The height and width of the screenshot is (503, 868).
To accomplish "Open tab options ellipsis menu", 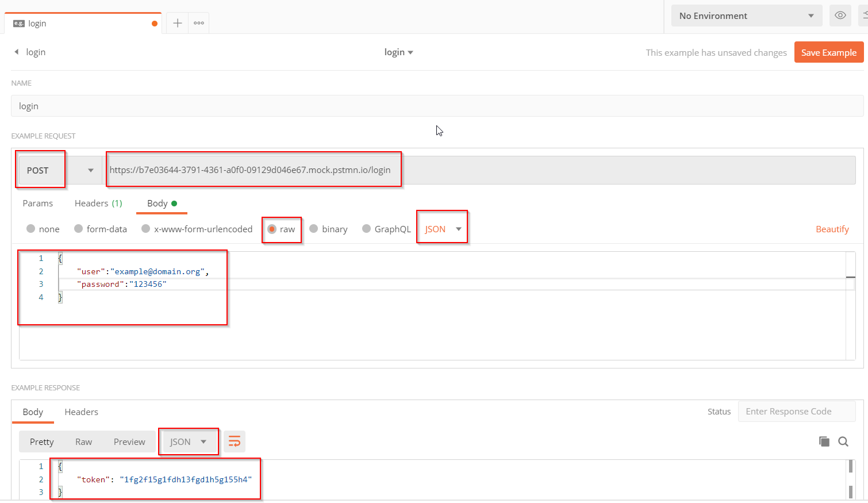I will coord(199,23).
